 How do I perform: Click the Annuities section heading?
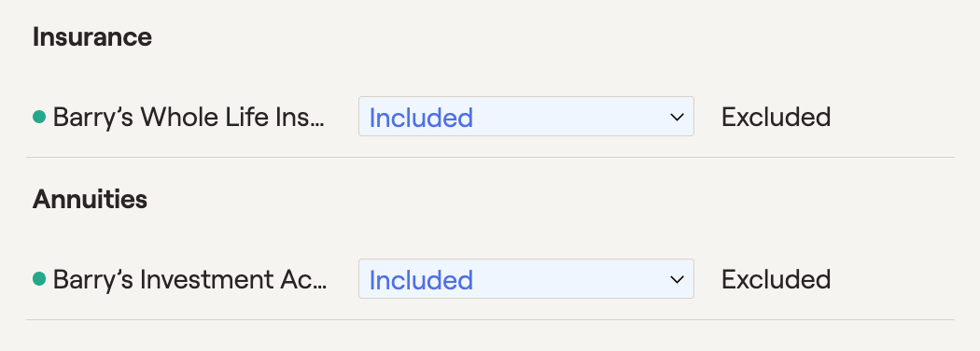tap(90, 199)
